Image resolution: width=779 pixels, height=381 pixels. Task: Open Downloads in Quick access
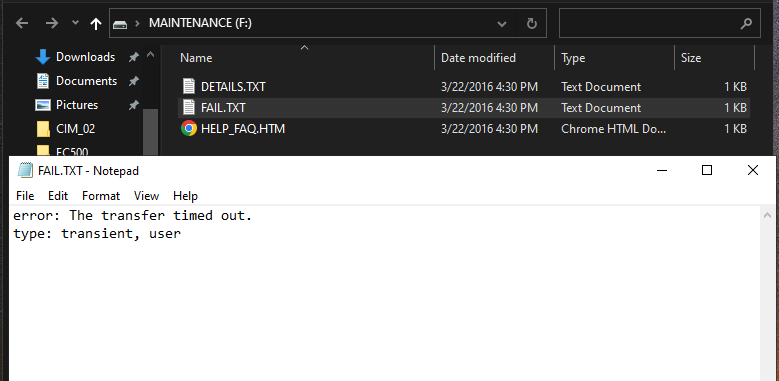[x=85, y=57]
